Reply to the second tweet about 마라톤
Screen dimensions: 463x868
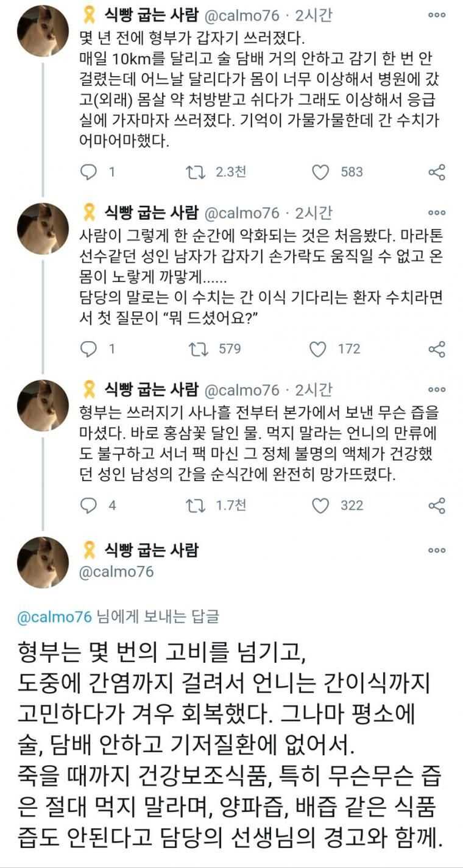[89, 349]
